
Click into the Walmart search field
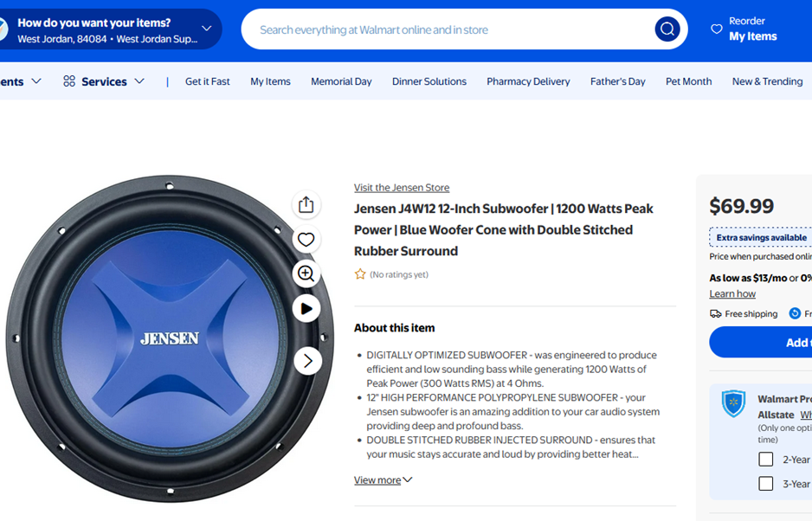(450, 29)
